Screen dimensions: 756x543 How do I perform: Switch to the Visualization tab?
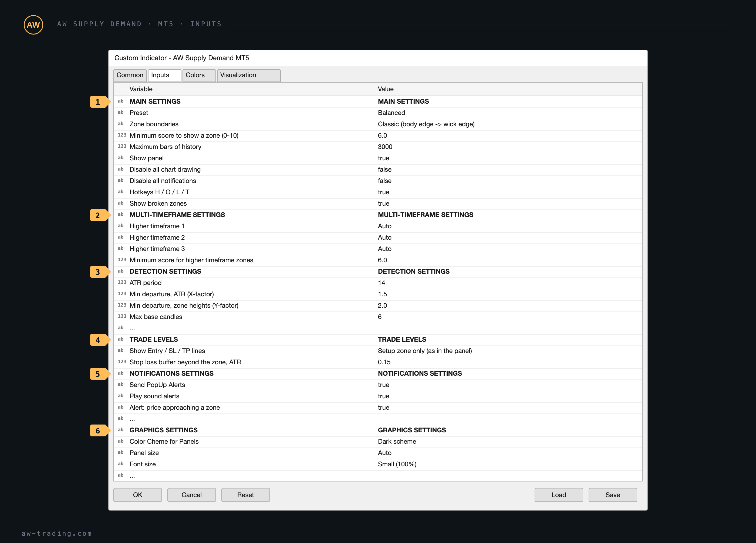pos(249,75)
